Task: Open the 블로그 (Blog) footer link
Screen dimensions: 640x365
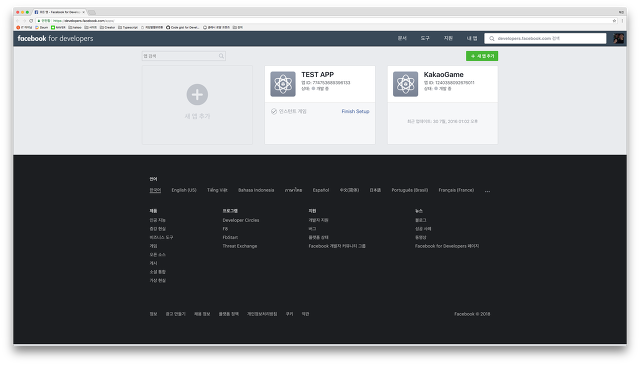Action: click(x=421, y=220)
